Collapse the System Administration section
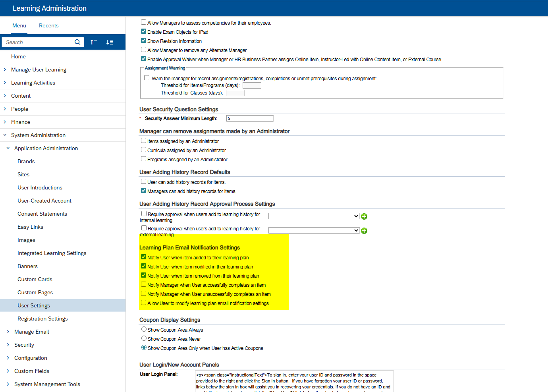The height and width of the screenshot is (392, 548). pos(5,135)
